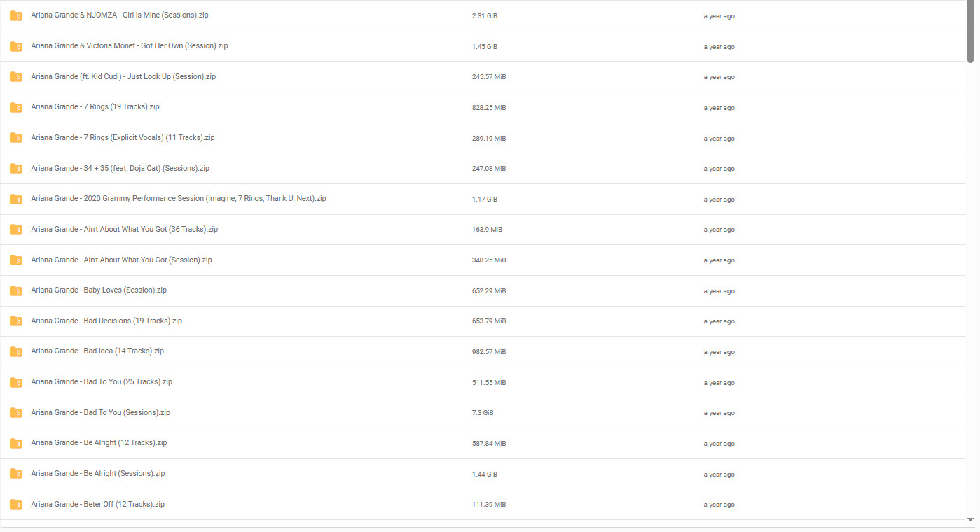Viewport: 980px width, 532px height.
Task: Click zip icon for Be Alright (Sessions)
Action: coord(15,474)
